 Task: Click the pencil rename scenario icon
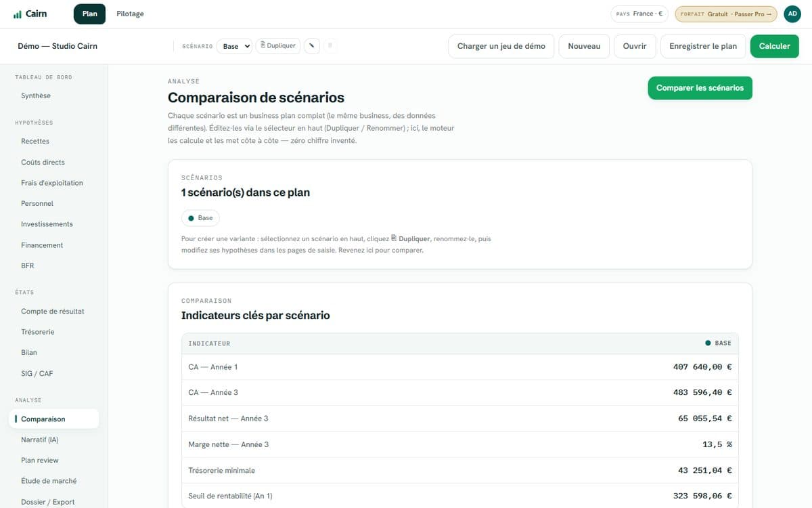[311, 46]
